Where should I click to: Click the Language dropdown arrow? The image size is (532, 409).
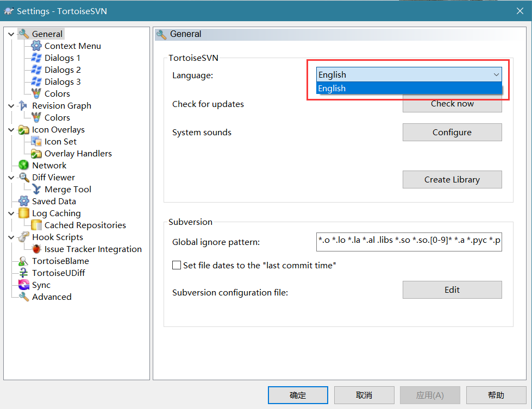[x=496, y=74]
